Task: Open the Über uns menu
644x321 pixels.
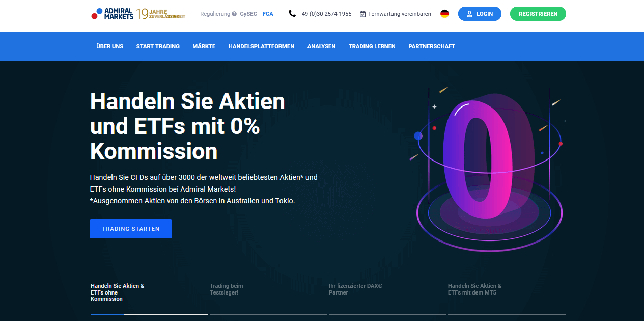Action: click(x=110, y=46)
